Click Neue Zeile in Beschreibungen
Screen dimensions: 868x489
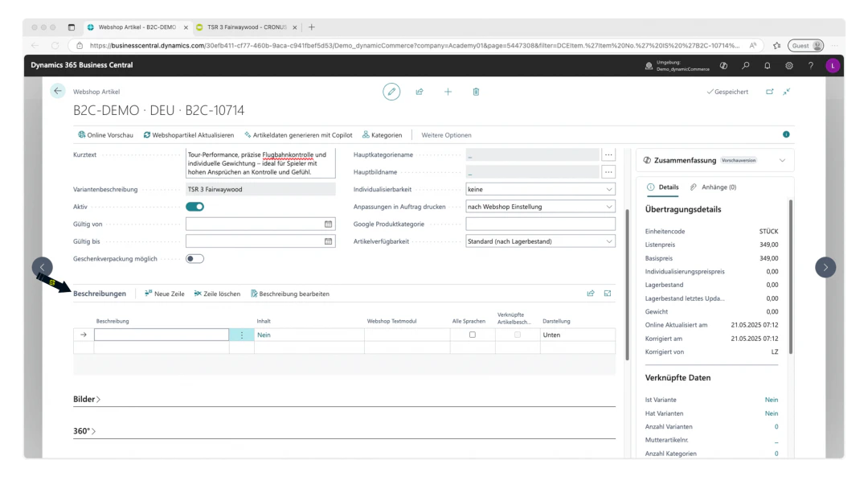(x=165, y=294)
